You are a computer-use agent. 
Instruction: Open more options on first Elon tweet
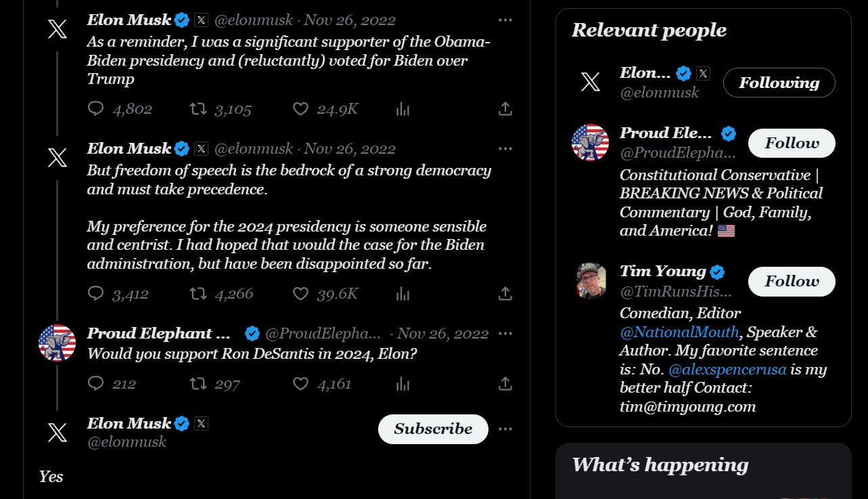(505, 20)
